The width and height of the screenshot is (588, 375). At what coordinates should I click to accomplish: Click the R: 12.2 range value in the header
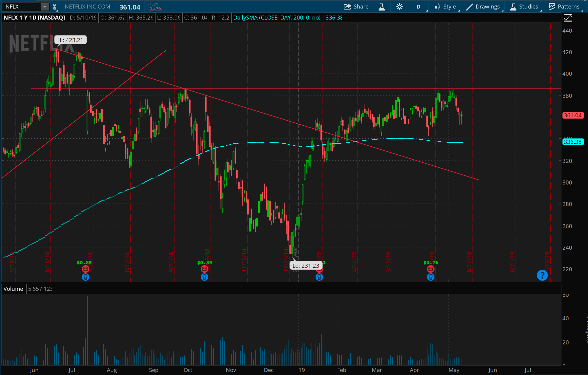pyautogui.click(x=220, y=18)
